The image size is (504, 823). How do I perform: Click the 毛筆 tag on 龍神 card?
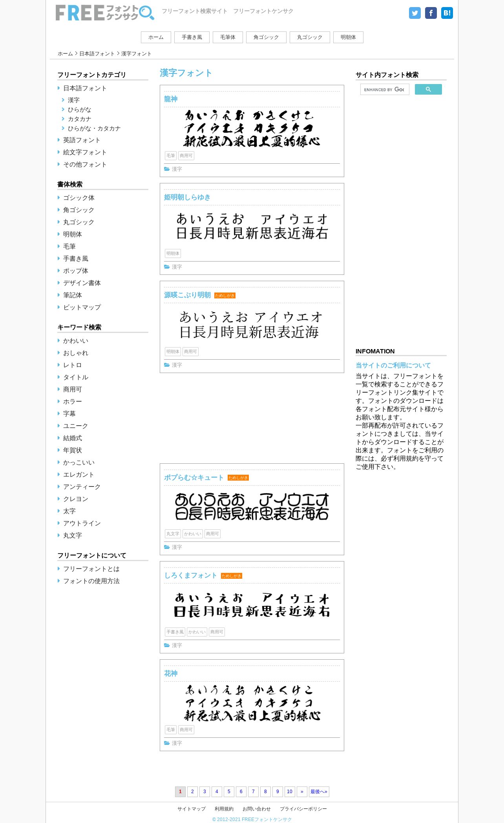[171, 156]
